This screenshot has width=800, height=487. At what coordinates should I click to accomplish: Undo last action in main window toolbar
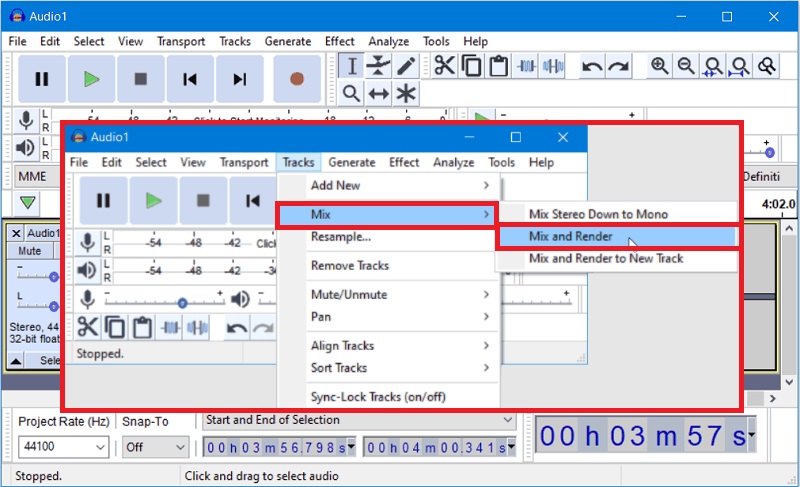click(x=592, y=66)
